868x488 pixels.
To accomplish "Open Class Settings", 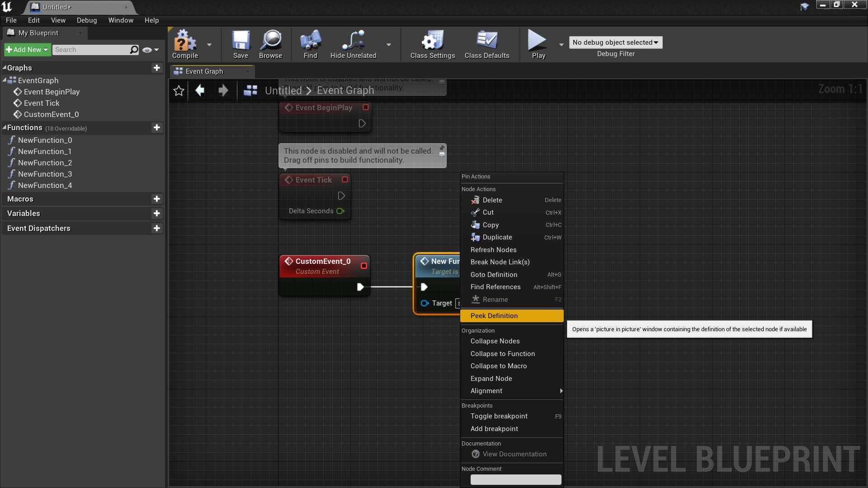I will 432,43.
